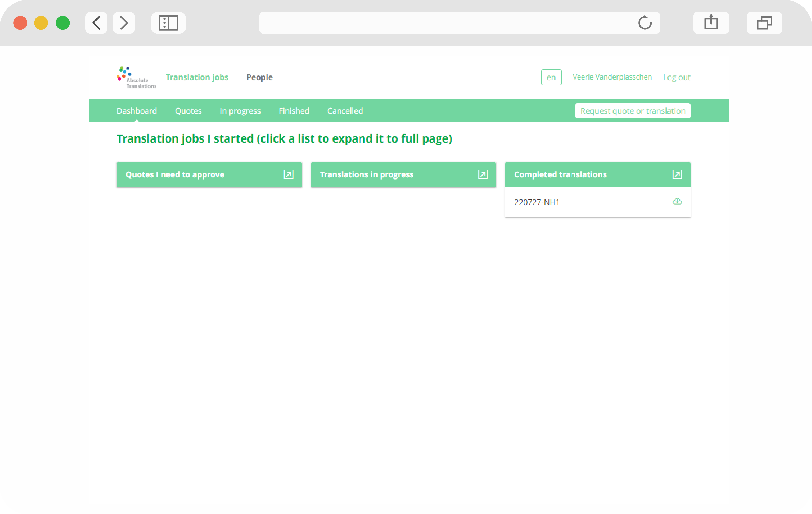The width and height of the screenshot is (812, 514).
Task: Download job 220727-NH1 via cloud icon
Action: click(x=677, y=201)
